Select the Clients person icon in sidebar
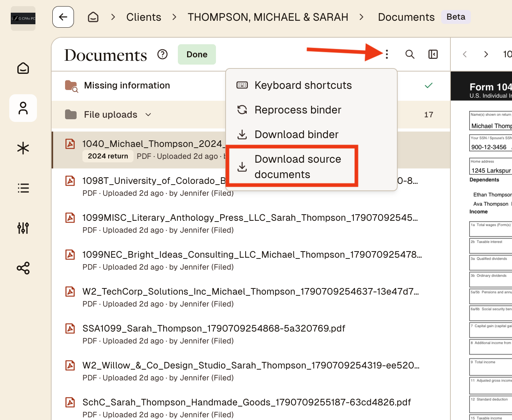The width and height of the screenshot is (512, 420). tap(23, 108)
